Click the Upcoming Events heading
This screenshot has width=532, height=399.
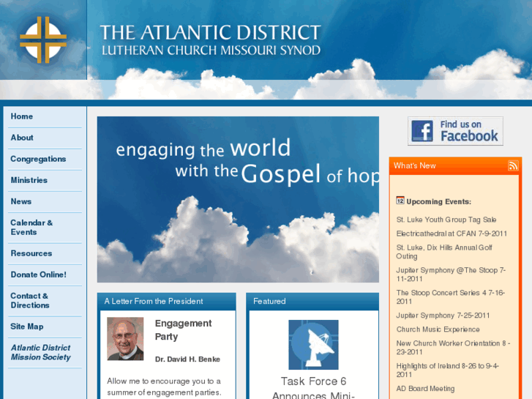pyautogui.click(x=438, y=202)
